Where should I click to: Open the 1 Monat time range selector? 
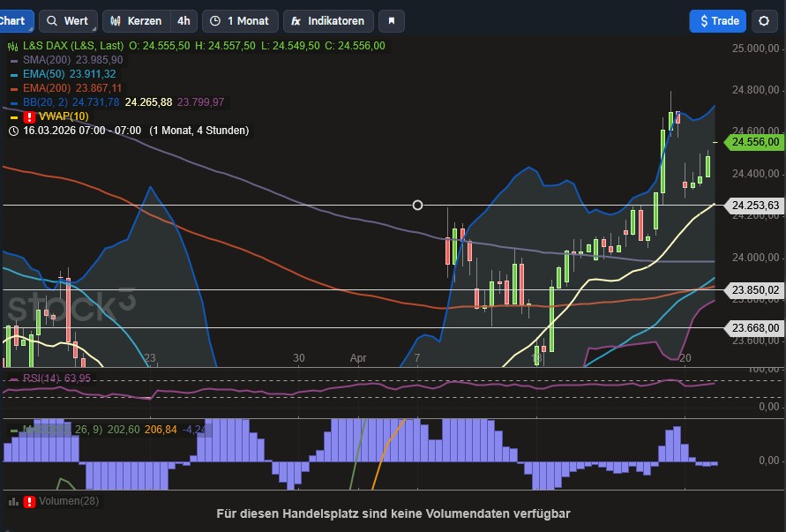[x=240, y=21]
